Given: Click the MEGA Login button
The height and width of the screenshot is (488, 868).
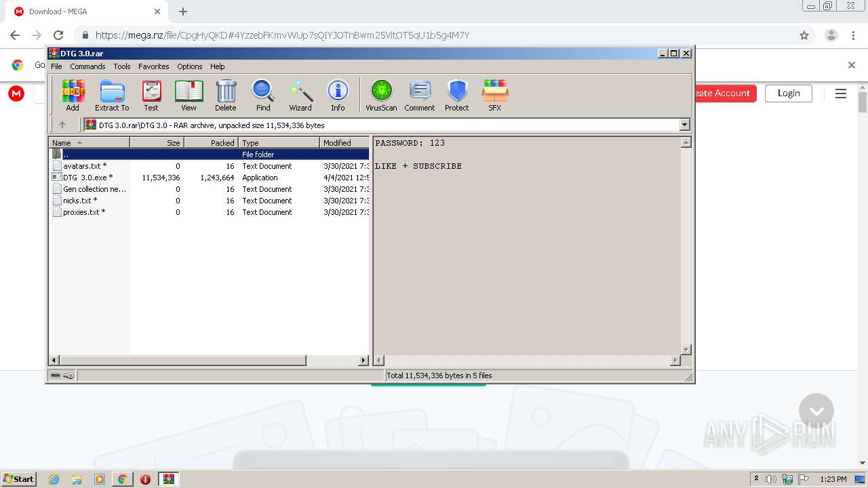Looking at the screenshot, I should 789,94.
